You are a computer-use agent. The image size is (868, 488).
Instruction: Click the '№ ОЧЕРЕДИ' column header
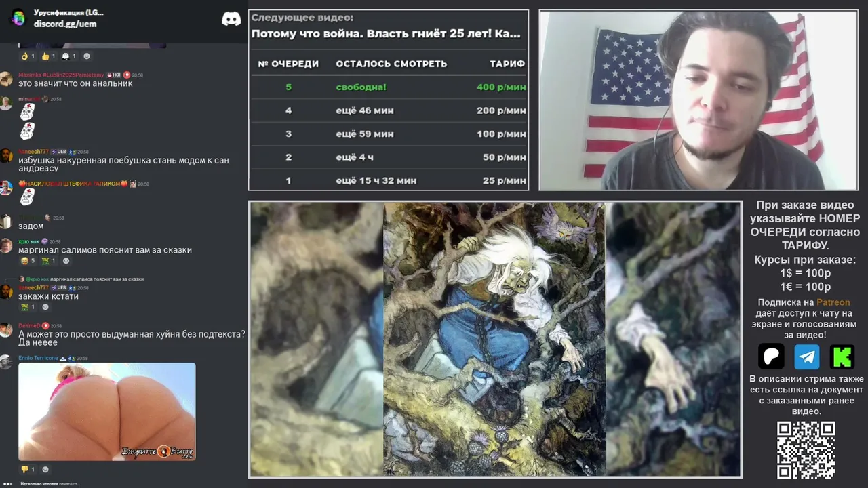click(288, 64)
